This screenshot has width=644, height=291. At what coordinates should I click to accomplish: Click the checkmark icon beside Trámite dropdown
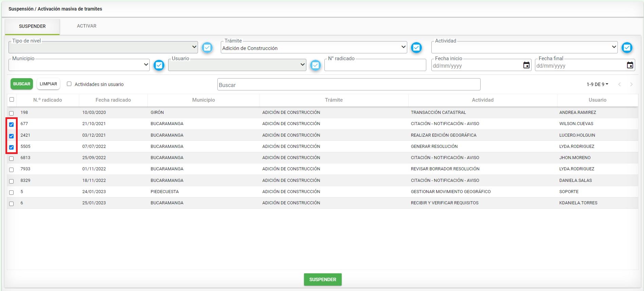(x=416, y=48)
